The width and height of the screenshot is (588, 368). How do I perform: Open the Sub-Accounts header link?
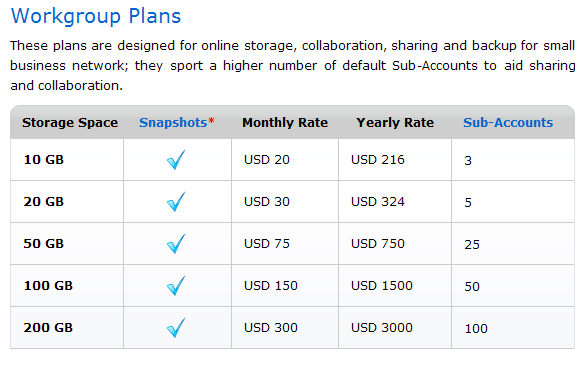(508, 122)
